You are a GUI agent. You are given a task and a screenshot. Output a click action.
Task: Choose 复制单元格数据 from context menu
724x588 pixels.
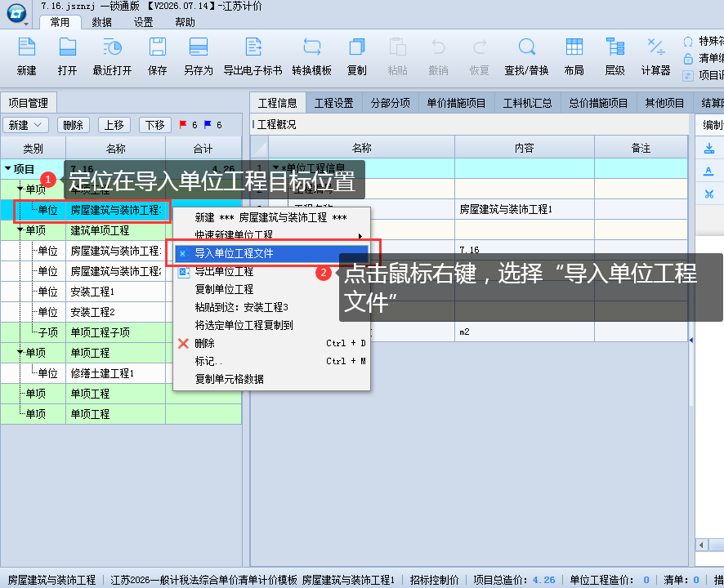click(x=271, y=380)
